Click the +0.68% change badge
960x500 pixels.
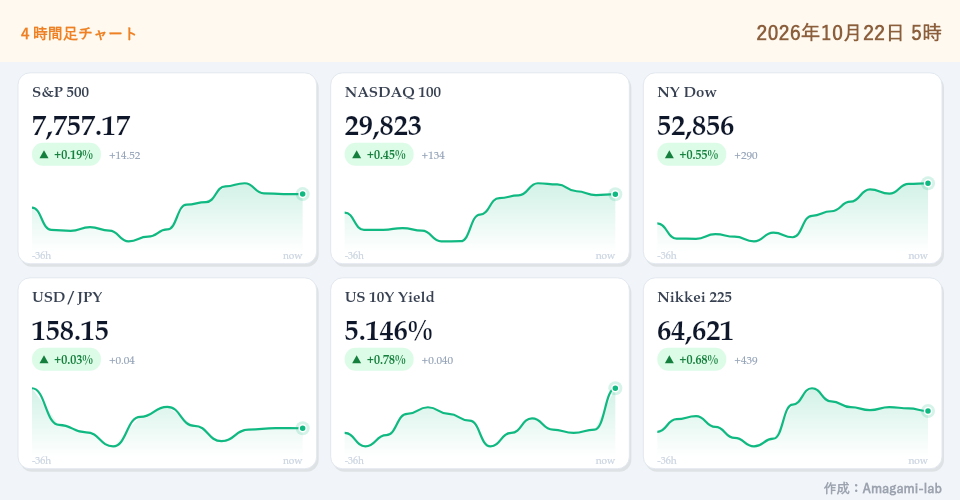pyautogui.click(x=692, y=360)
